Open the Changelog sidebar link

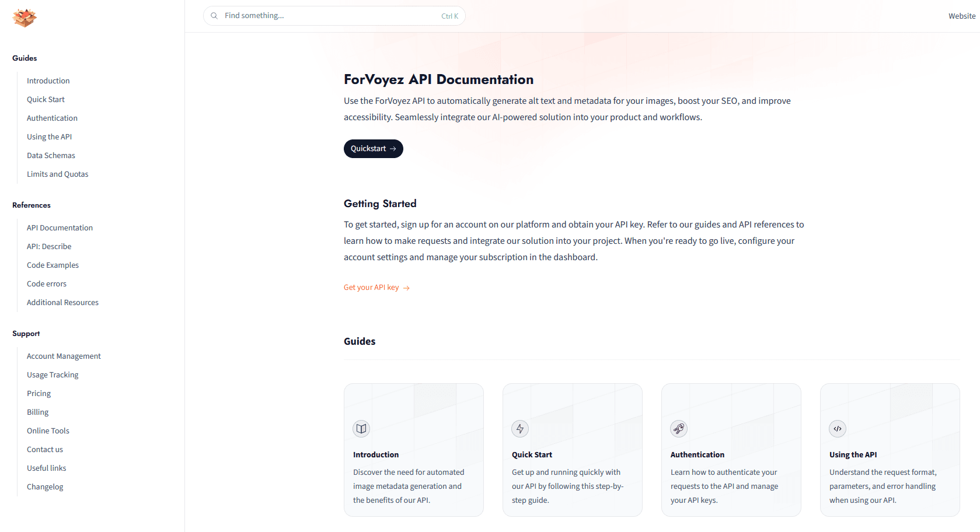[x=45, y=487]
